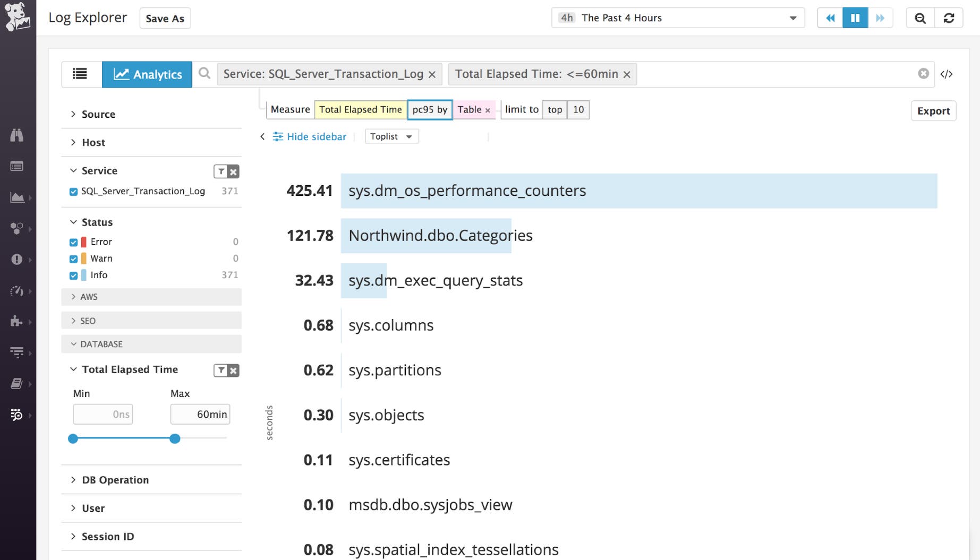The width and height of the screenshot is (980, 560).
Task: Pause live tail with the pause button
Action: [x=855, y=18]
